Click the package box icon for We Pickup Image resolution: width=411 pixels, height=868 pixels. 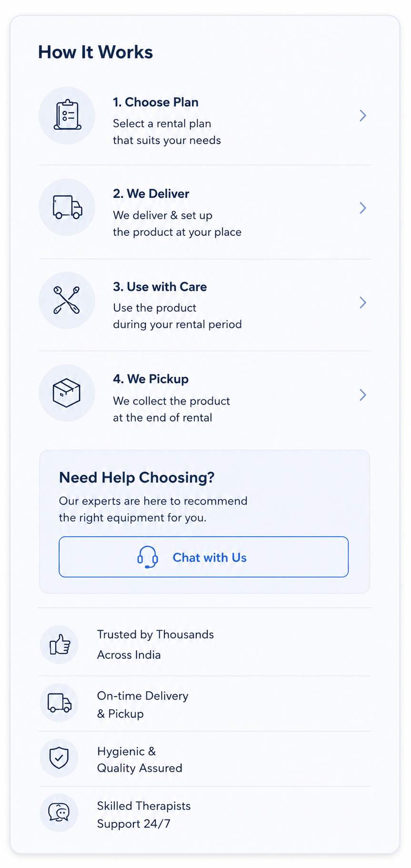[x=67, y=393]
